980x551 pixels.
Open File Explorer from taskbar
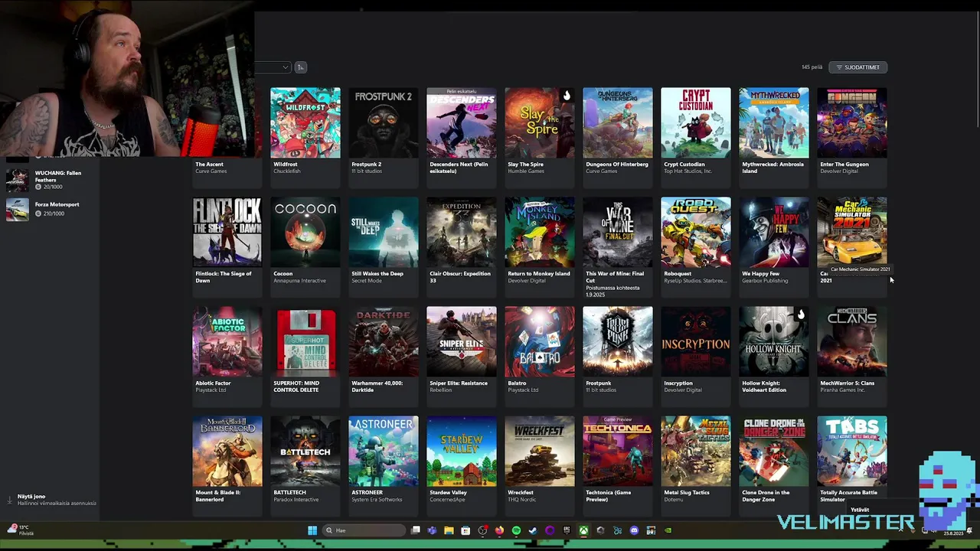pyautogui.click(x=449, y=530)
